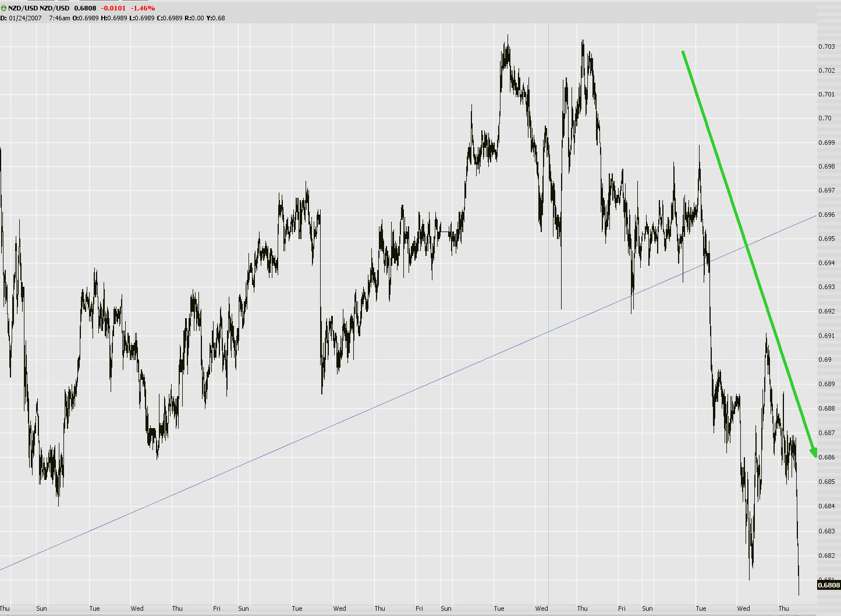841x616 pixels.
Task: Click the first Thu label on bottom axis
Action: pos(6,608)
